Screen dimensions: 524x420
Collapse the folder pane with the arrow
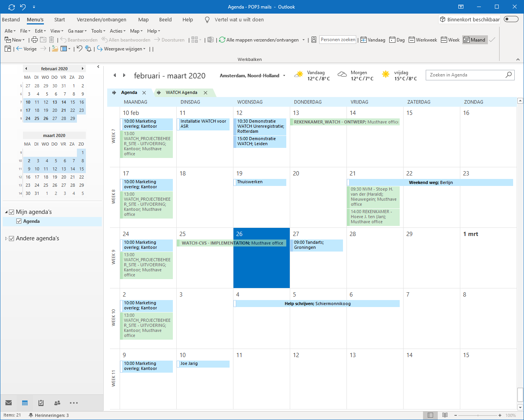coord(98,66)
